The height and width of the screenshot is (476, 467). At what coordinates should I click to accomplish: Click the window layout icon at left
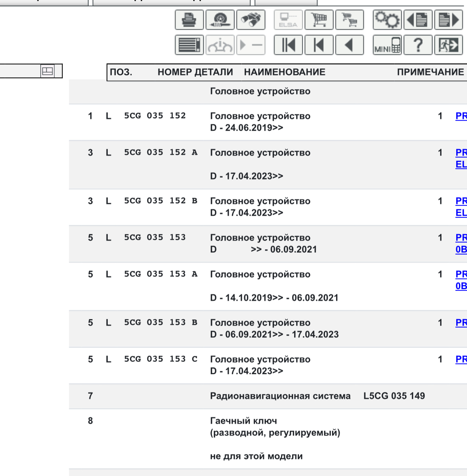(x=47, y=71)
